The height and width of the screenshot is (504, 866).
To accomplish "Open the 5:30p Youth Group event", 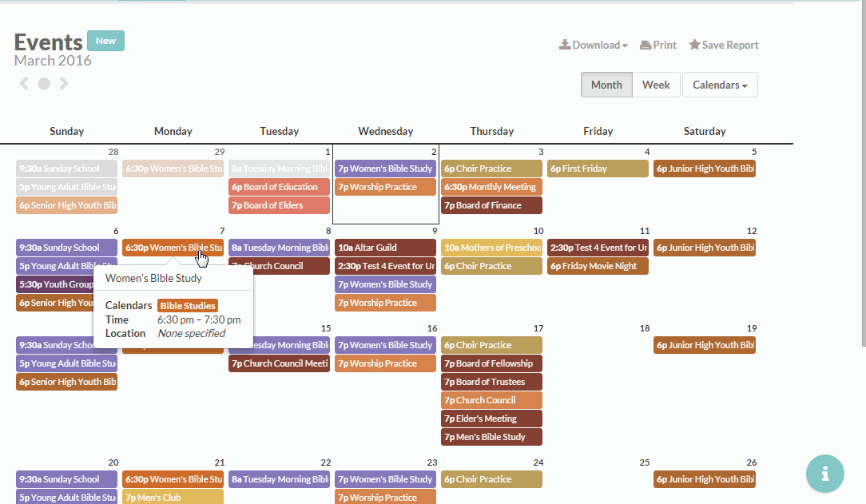I will pos(54,284).
